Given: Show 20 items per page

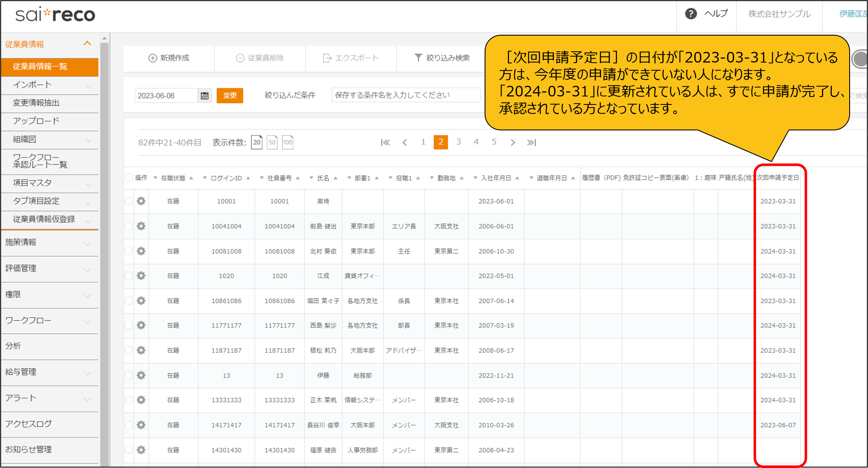Looking at the screenshot, I should [257, 142].
